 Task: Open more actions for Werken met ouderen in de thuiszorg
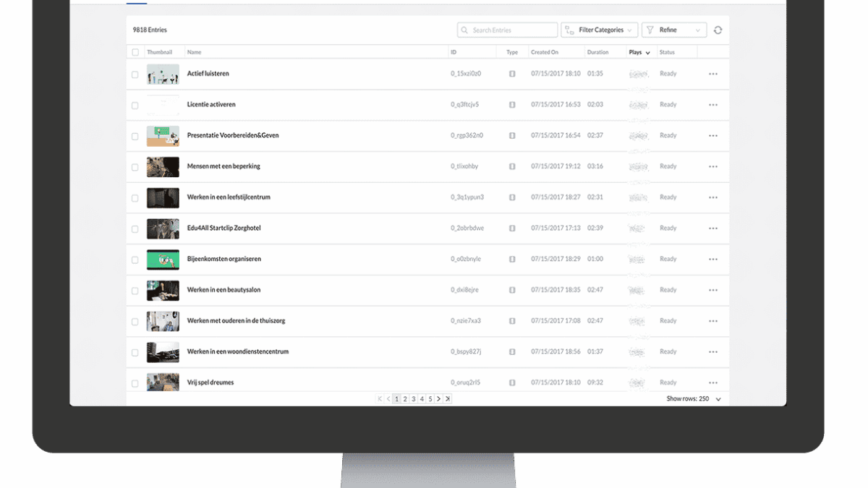[713, 321]
